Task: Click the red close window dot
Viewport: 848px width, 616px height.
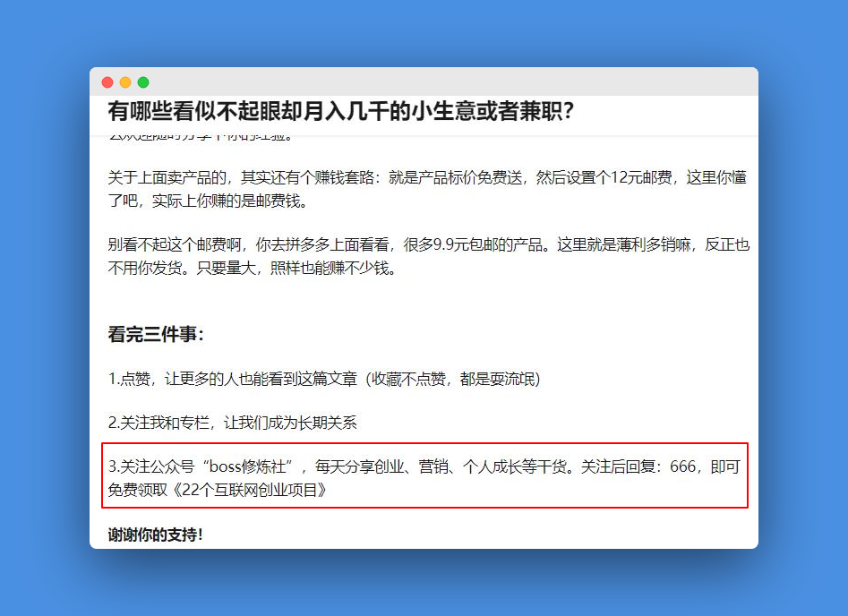Action: 107,82
